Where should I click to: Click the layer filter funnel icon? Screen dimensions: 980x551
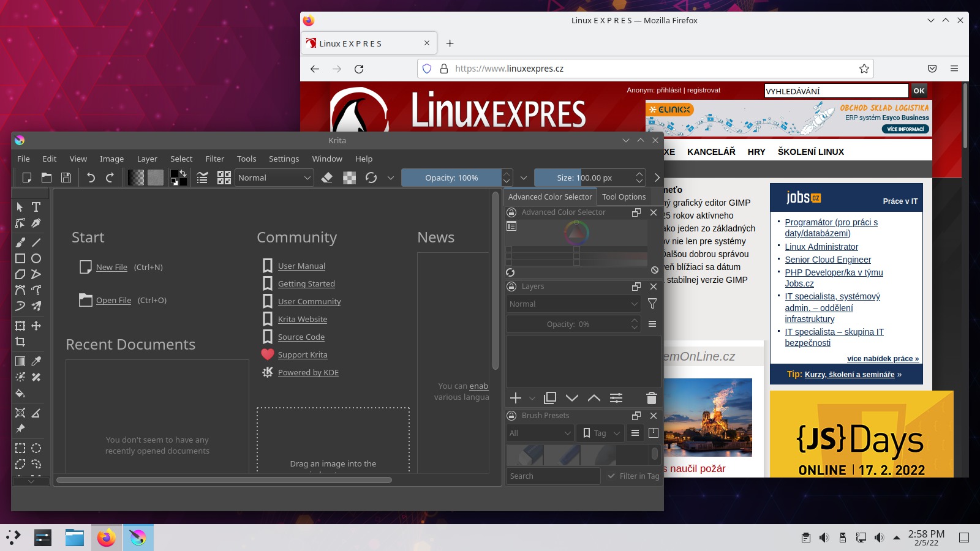[652, 304]
